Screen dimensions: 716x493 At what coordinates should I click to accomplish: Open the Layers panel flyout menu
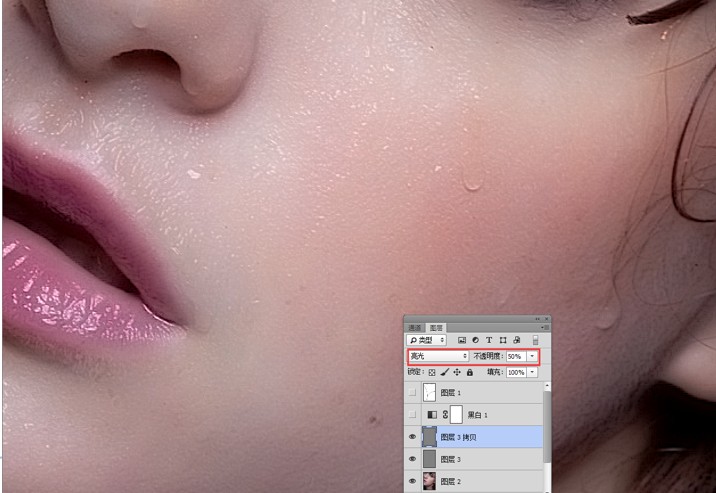pyautogui.click(x=545, y=327)
